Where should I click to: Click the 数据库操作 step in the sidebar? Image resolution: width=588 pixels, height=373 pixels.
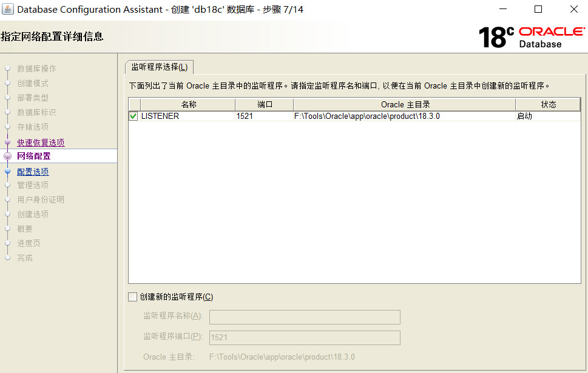(36, 69)
